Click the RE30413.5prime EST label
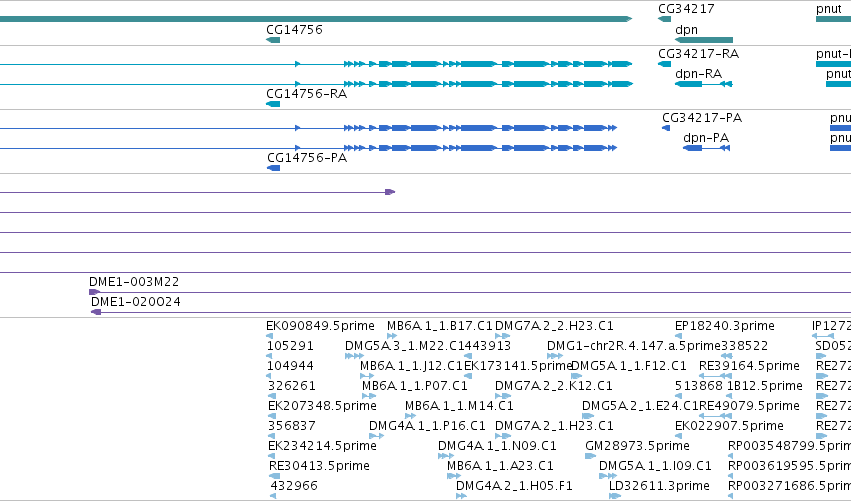This screenshot has height=501, width=851. (319, 466)
